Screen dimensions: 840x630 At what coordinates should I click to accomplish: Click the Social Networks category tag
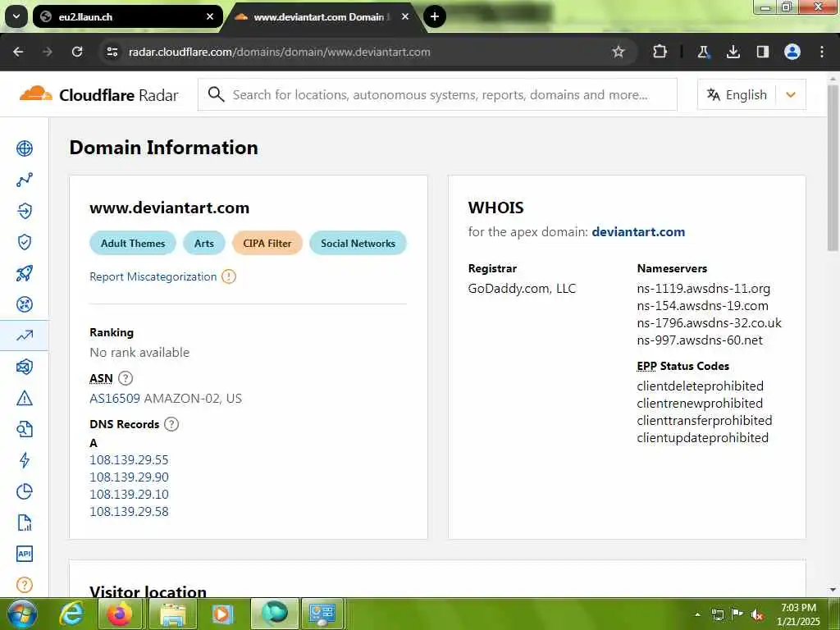(x=358, y=243)
